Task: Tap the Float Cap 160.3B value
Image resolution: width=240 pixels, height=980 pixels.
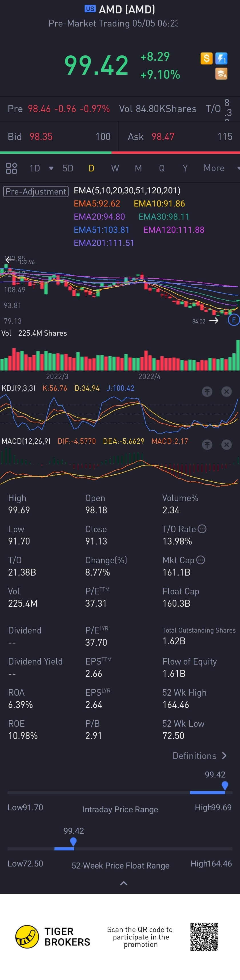Action: coord(176,603)
